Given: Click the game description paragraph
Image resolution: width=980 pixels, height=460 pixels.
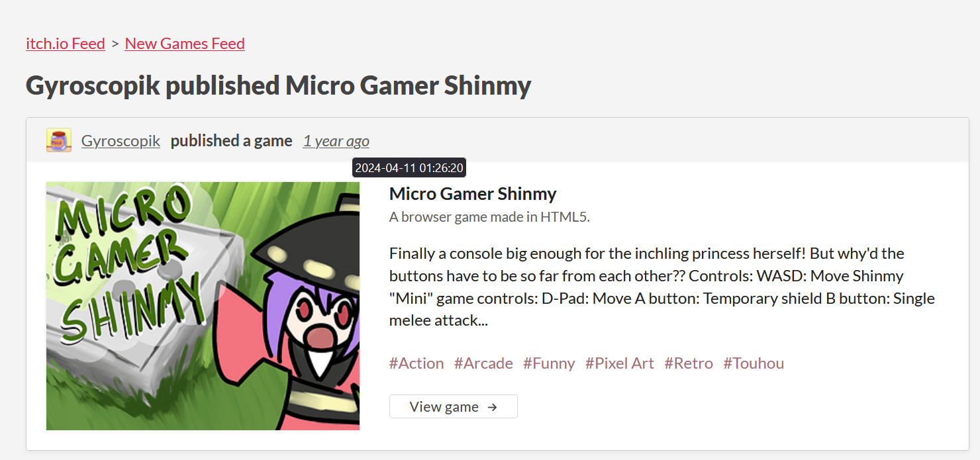Looking at the screenshot, I should pyautogui.click(x=661, y=287).
